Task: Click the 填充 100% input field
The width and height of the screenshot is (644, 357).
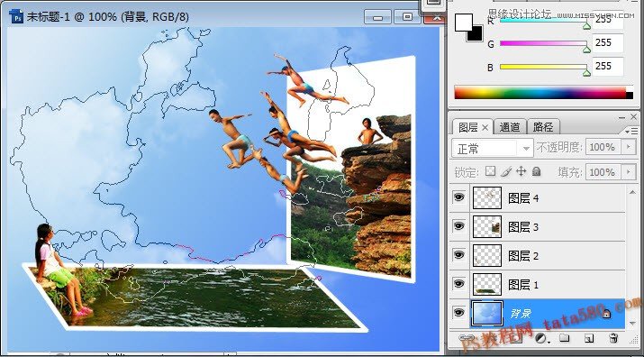Action: [603, 172]
